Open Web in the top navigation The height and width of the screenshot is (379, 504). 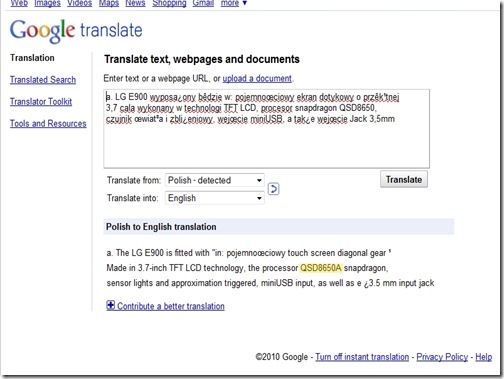point(19,3)
